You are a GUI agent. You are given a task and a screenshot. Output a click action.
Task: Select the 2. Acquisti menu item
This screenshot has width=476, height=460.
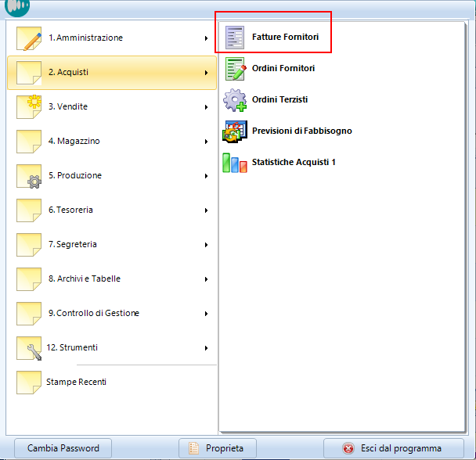tap(68, 73)
